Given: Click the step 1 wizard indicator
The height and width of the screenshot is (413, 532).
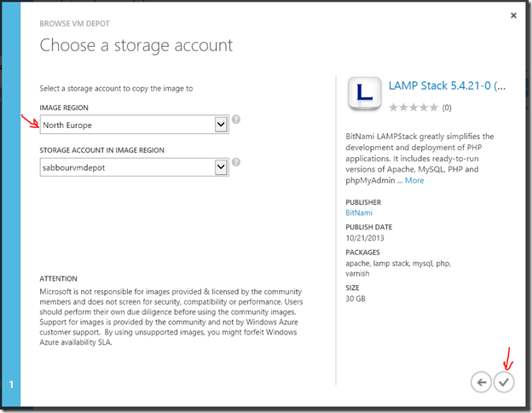Looking at the screenshot, I should click(11, 385).
